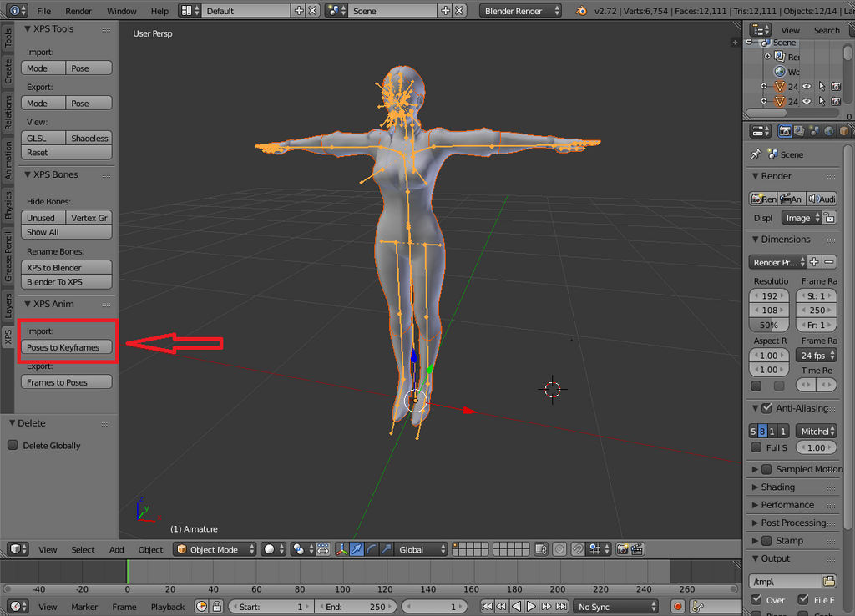Viewport: 855px width, 616px height.
Task: Enable the rotate manipulator arc
Action: (x=372, y=549)
